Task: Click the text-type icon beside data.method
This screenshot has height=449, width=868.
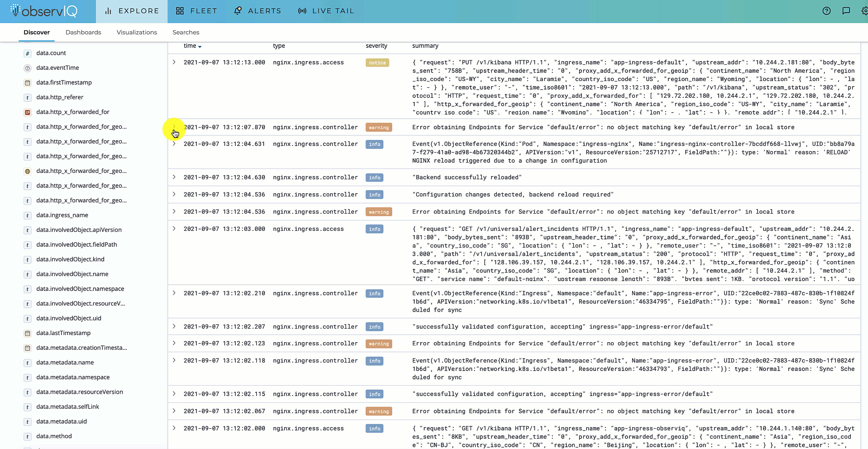Action: 28,436
